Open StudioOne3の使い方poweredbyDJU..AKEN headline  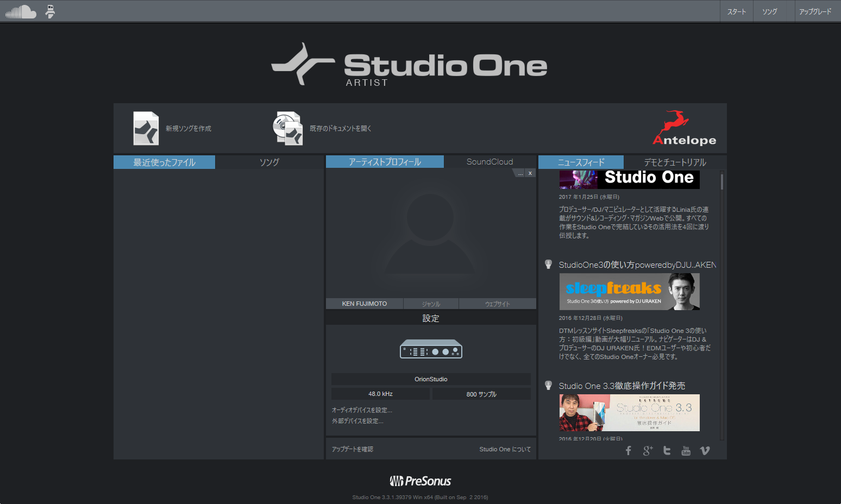tap(637, 264)
